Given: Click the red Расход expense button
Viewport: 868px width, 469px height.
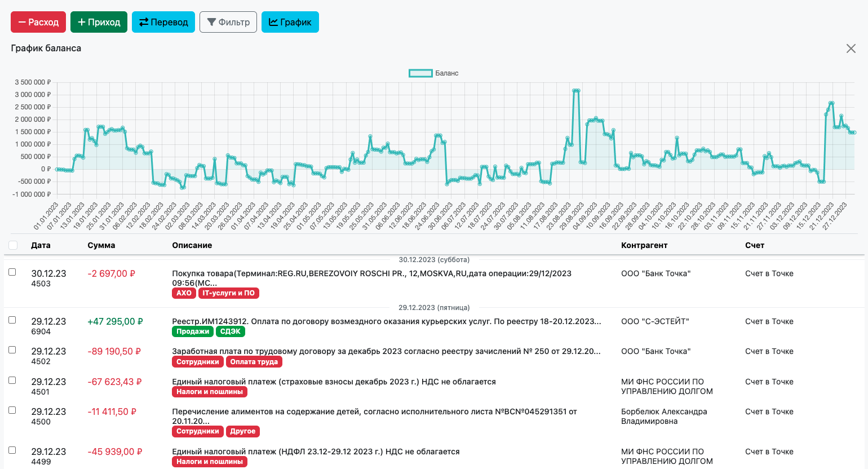Looking at the screenshot, I should tap(38, 22).
